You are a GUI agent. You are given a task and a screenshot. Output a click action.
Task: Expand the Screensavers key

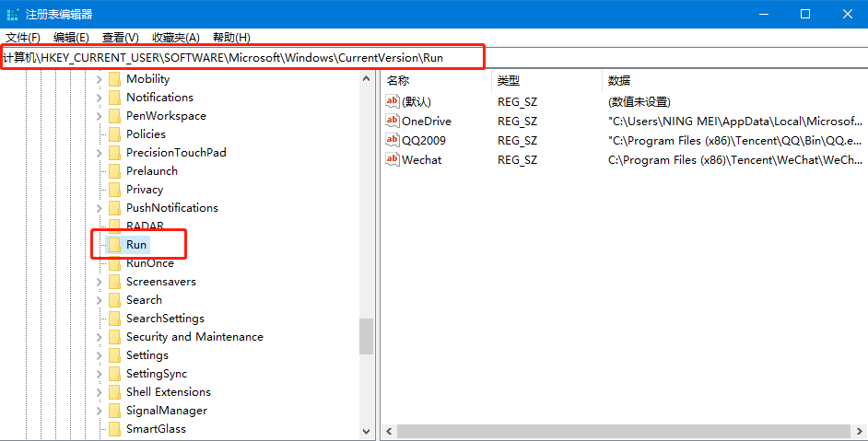100,282
